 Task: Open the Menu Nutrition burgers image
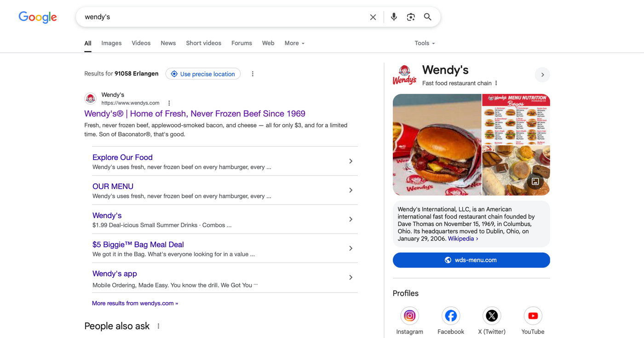(x=516, y=120)
